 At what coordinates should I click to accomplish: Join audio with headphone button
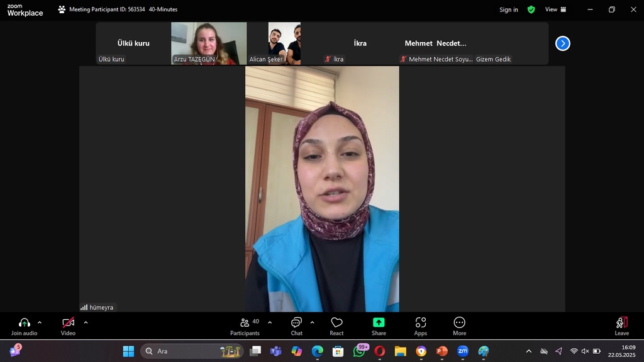coord(24,325)
